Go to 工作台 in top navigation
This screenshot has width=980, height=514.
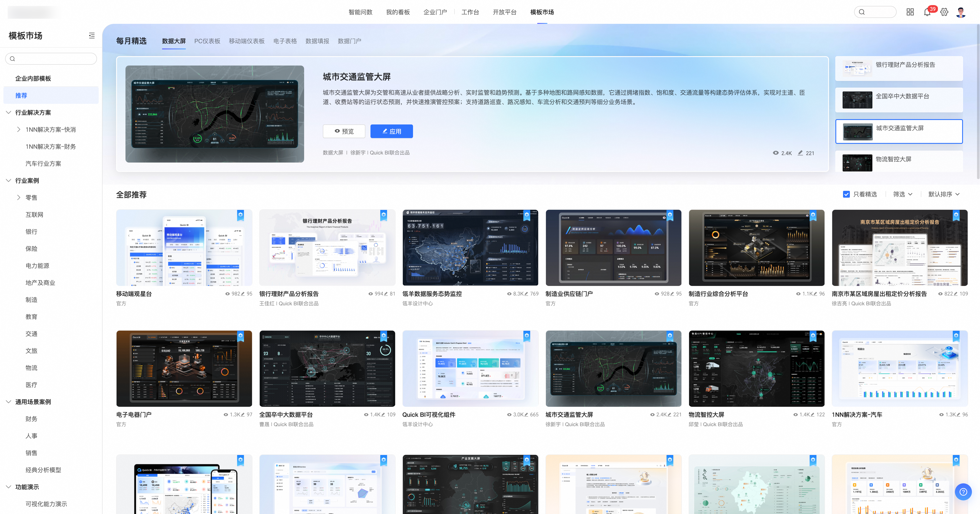click(470, 12)
